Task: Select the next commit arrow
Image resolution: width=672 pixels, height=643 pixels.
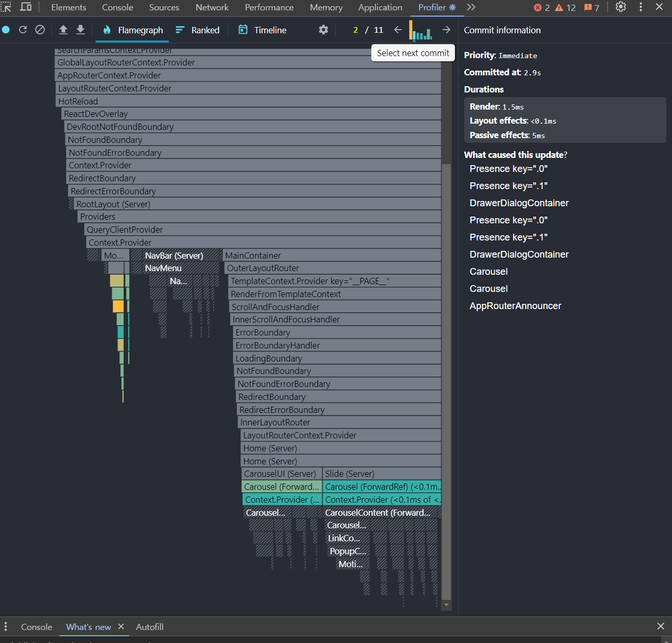Action: click(x=446, y=30)
